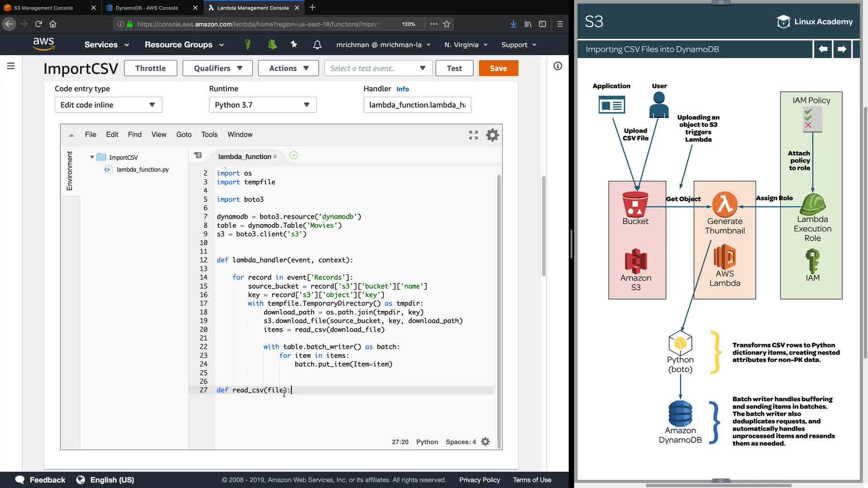Add a new editor tab
Viewport: 868px width, 488px height.
(x=293, y=155)
